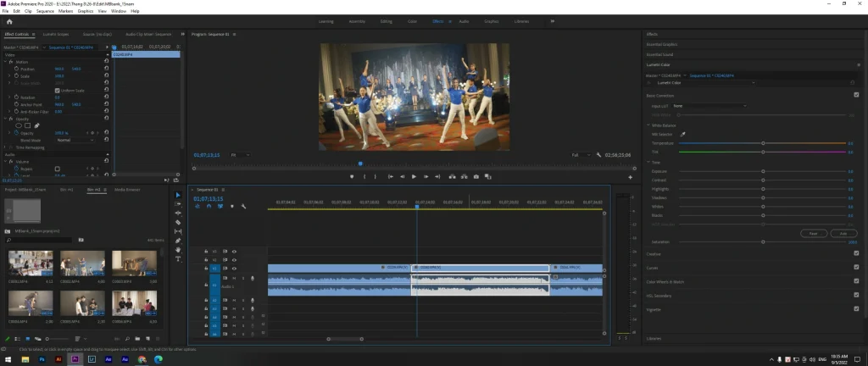Select the Razor tool in the timeline toolbar
The height and width of the screenshot is (366, 868).
(x=178, y=222)
